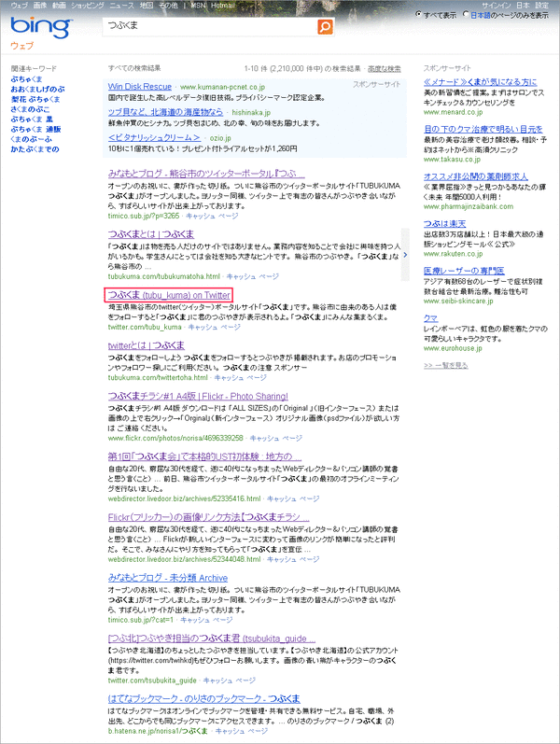Open sidebar ad オススメ非公開の薬剤師求人
Screen dimensions: 560x744
click(x=475, y=176)
